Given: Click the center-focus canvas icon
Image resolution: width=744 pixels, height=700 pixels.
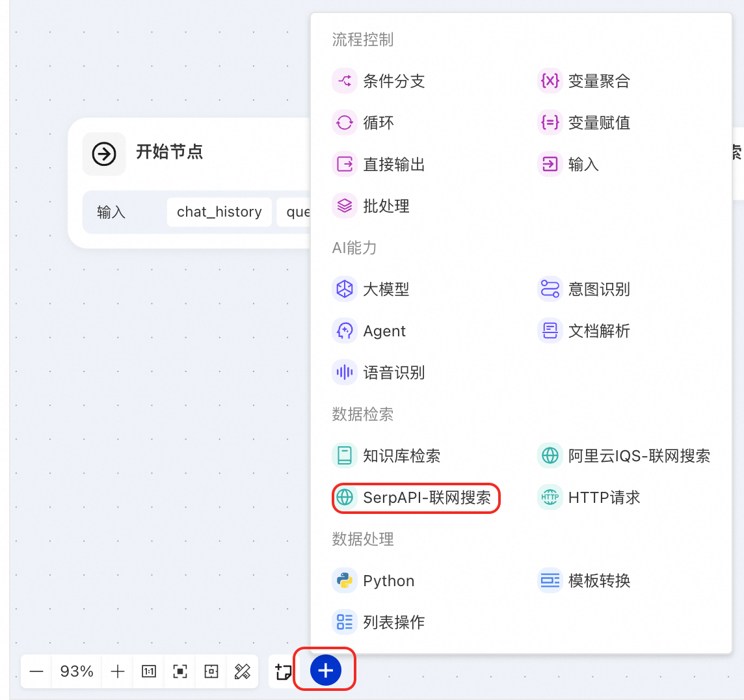Looking at the screenshot, I should click(211, 671).
